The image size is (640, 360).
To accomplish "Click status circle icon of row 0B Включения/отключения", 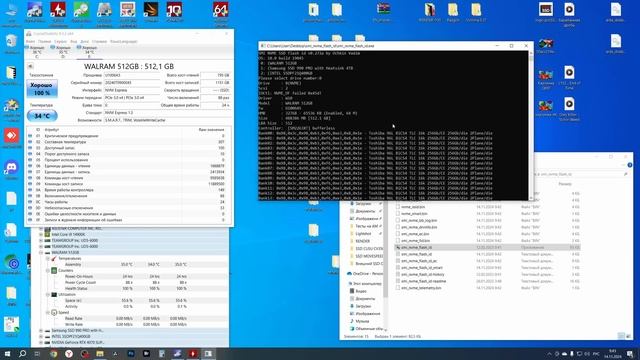I will tap(30, 196).
